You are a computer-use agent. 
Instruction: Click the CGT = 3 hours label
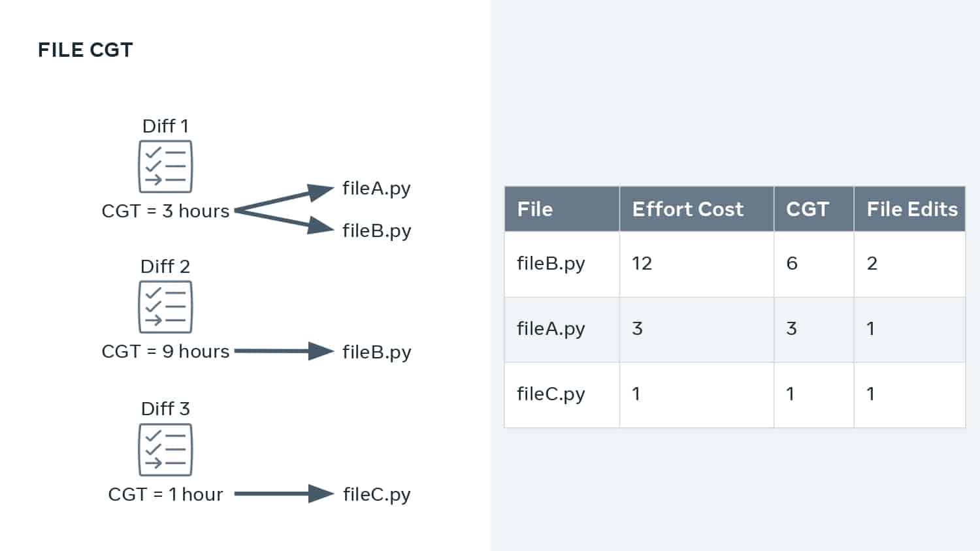pyautogui.click(x=165, y=211)
